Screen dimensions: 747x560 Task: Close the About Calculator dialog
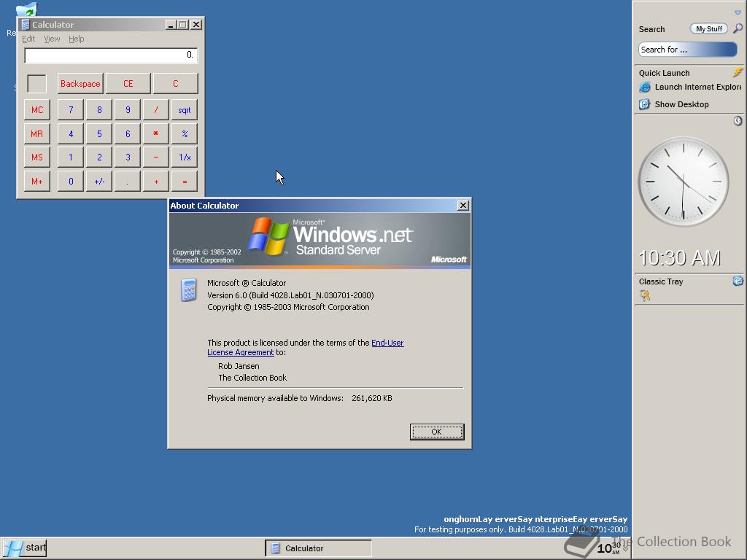tap(462, 205)
